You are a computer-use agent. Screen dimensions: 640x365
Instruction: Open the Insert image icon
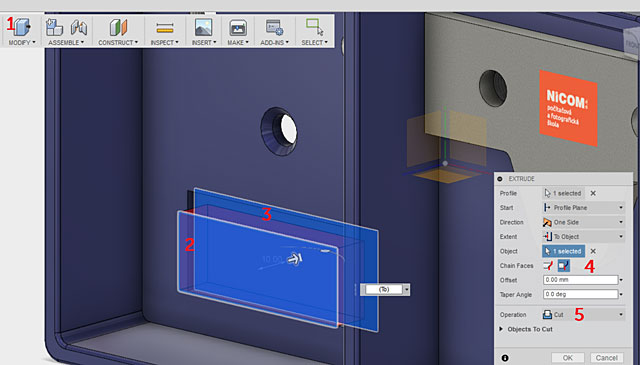tap(204, 27)
